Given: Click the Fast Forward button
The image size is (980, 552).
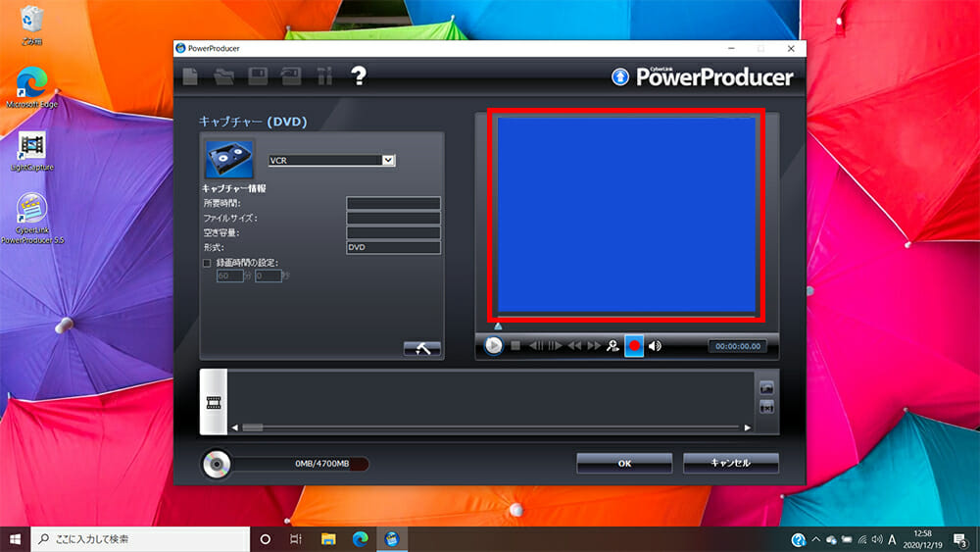Looking at the screenshot, I should coord(594,346).
